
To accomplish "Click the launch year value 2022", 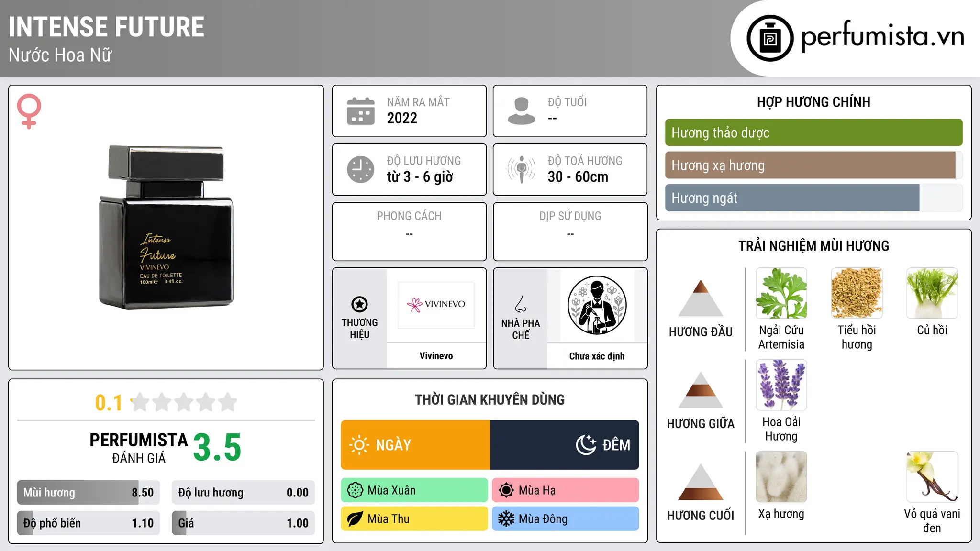I will coord(402,118).
